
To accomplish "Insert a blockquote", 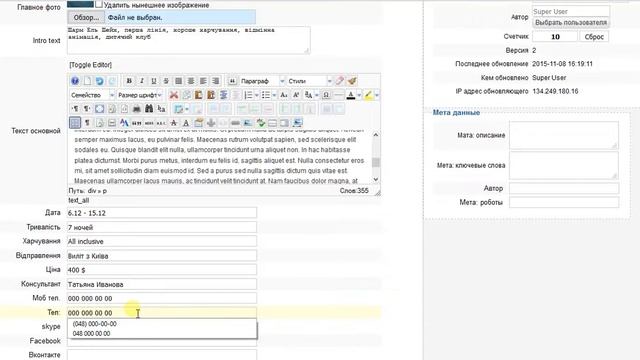I will [x=232, y=81].
